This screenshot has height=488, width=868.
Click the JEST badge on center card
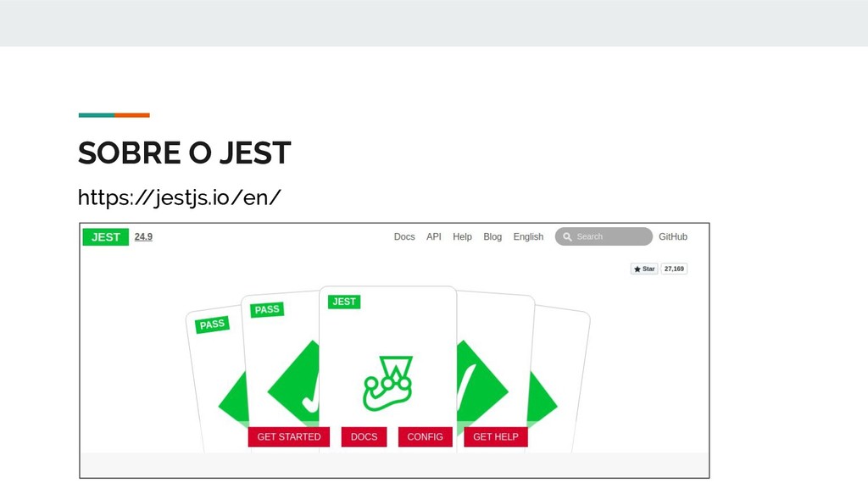point(344,302)
